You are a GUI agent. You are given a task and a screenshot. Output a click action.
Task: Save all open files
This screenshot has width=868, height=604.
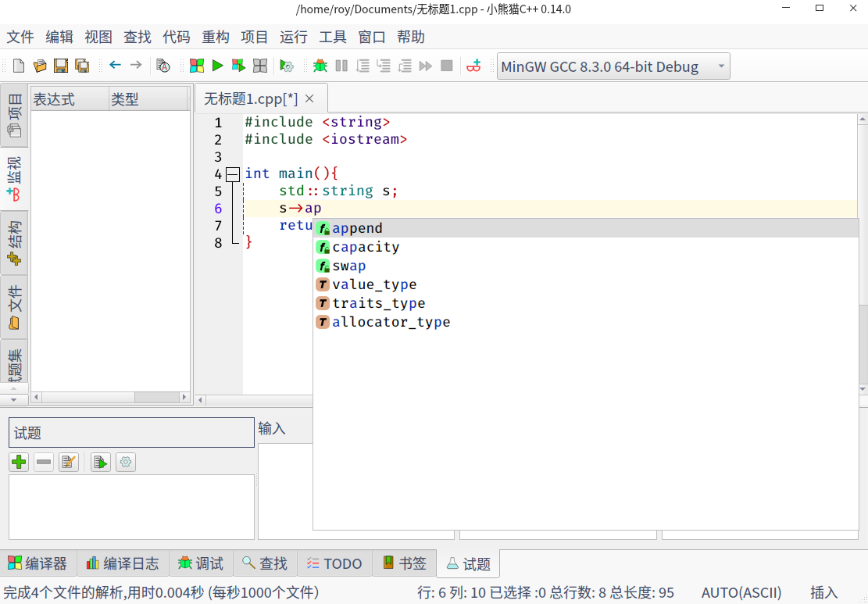coord(82,66)
